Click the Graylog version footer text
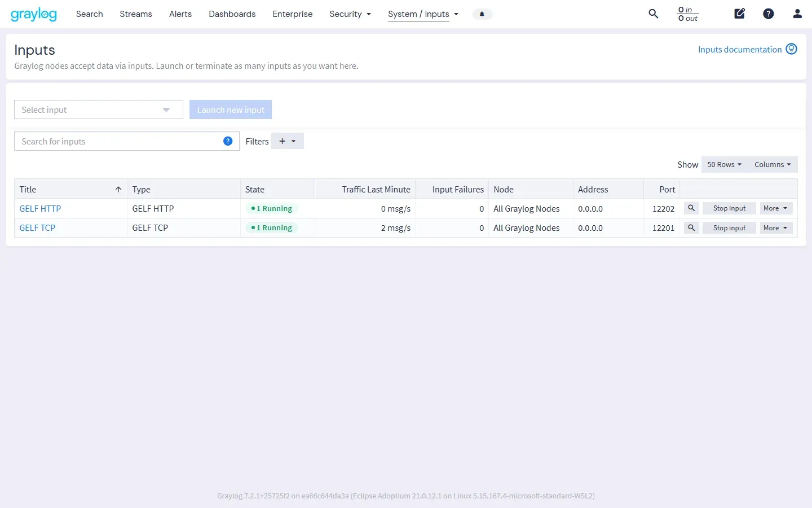812x508 pixels. point(406,496)
